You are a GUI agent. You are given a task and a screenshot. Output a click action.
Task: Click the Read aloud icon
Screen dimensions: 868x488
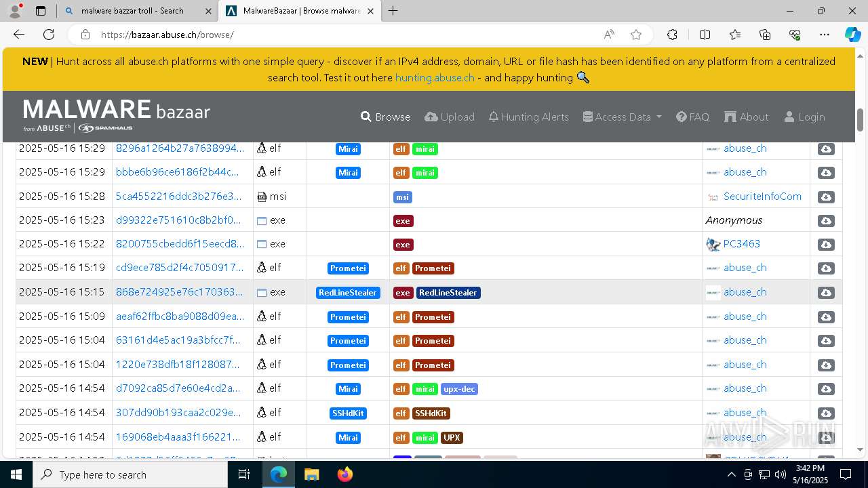point(609,35)
